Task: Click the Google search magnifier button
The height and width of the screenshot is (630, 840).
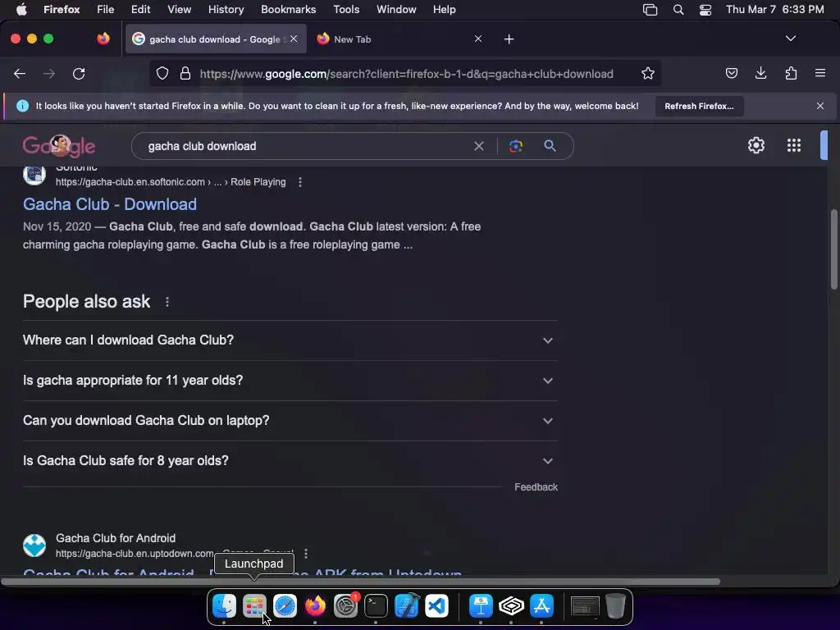Action: 550,146
